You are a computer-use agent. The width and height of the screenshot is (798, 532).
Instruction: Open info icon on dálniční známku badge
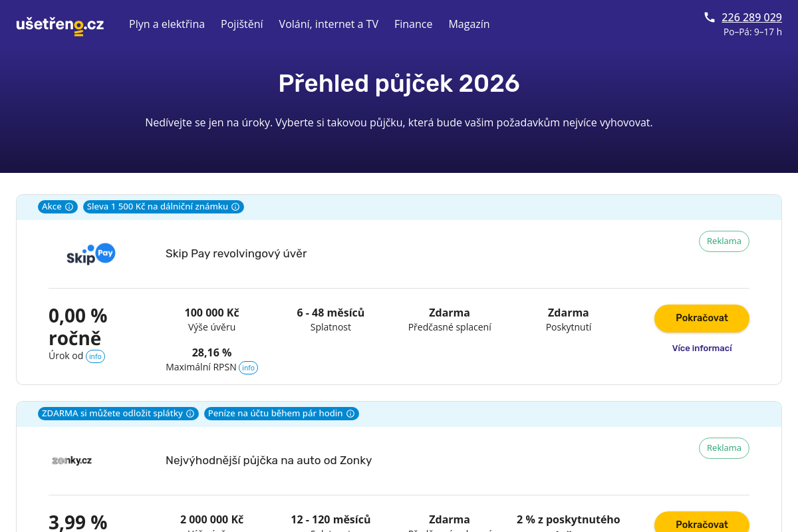click(x=235, y=207)
